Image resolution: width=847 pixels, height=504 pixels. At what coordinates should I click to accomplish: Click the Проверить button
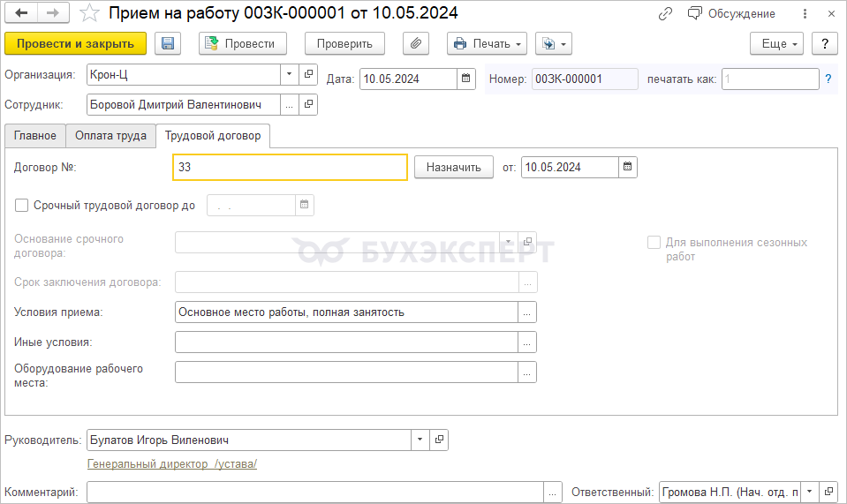coord(344,44)
